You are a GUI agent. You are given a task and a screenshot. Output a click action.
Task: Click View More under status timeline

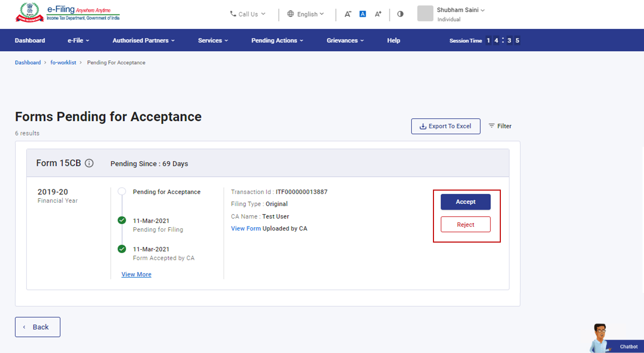[x=136, y=275]
